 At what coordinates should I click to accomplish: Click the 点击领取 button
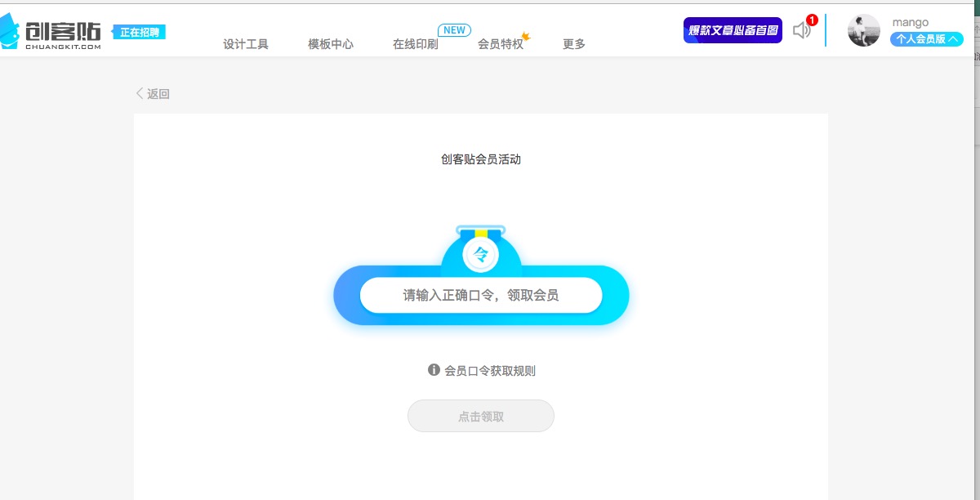click(481, 416)
